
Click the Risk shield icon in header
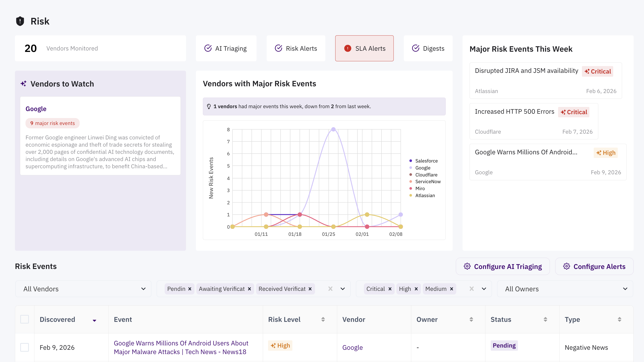[20, 21]
